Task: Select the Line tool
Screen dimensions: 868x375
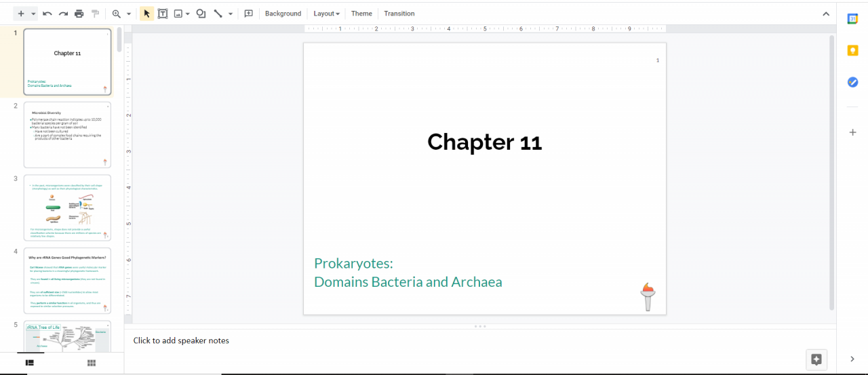Action: [218, 14]
